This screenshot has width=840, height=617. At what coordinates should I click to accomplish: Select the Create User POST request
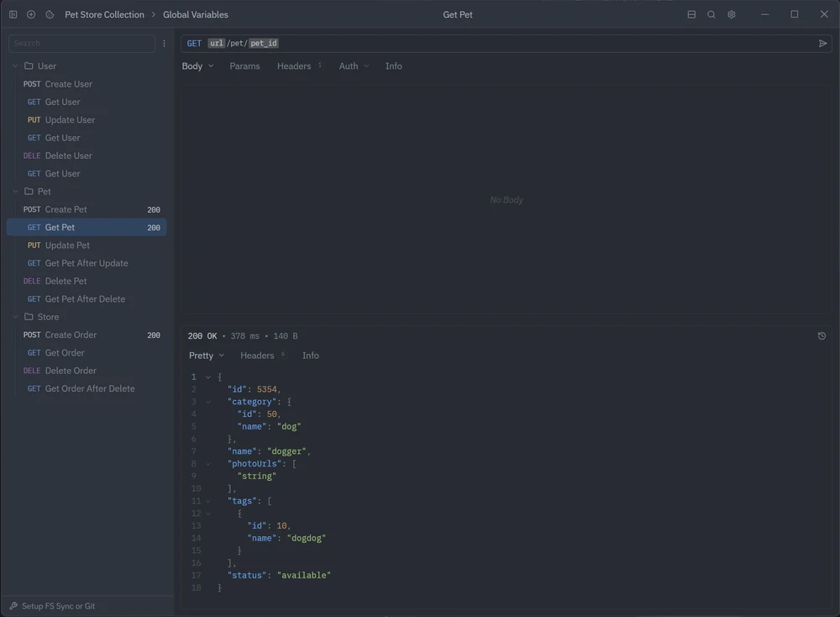[x=87, y=84]
